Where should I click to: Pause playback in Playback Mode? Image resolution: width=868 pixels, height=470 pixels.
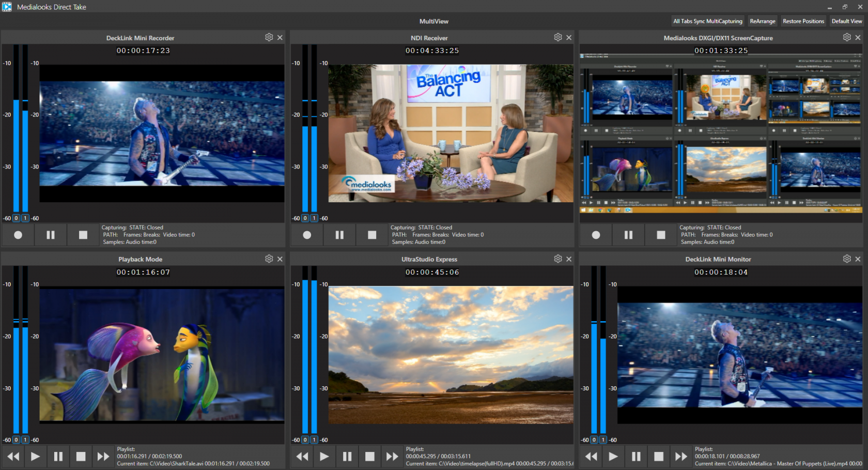[58, 456]
